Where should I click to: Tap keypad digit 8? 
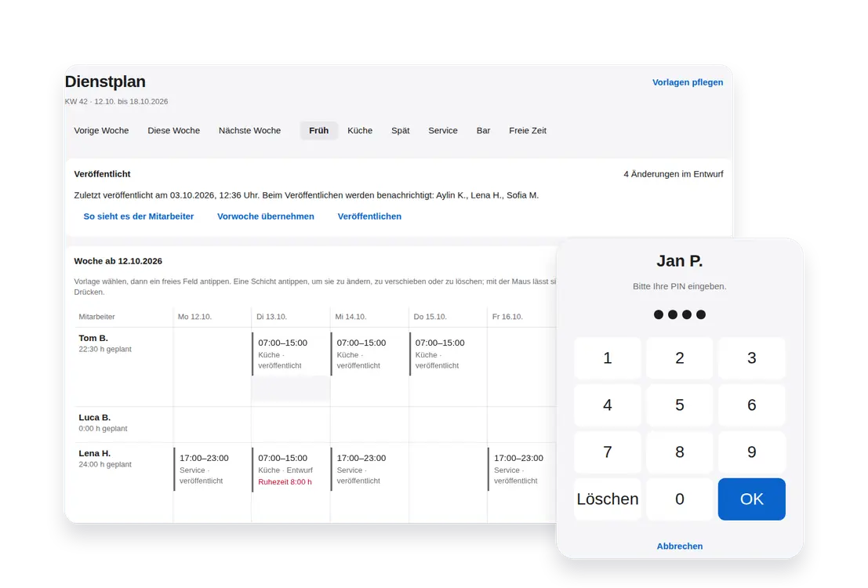680,452
